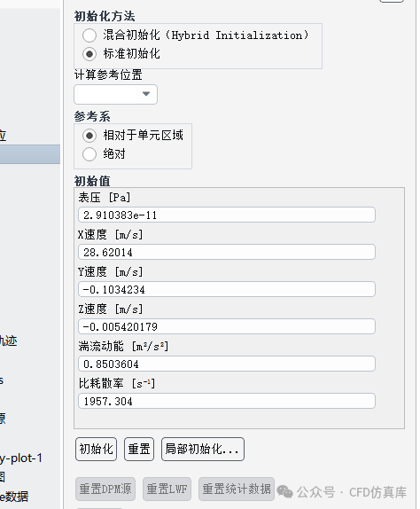Click the 表压 [Pa] input field
420x509 pixels.
226,215
